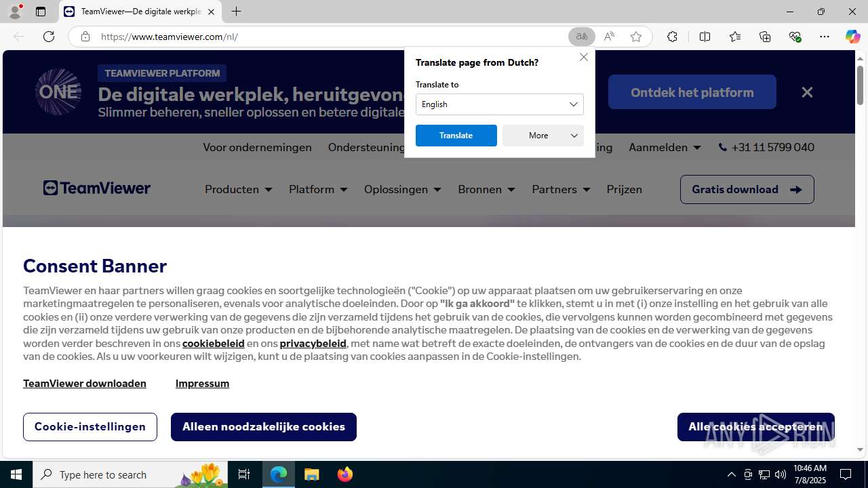Click the page vertical scrollbar thumb
Viewport: 868px width, 488px height.
point(861,85)
